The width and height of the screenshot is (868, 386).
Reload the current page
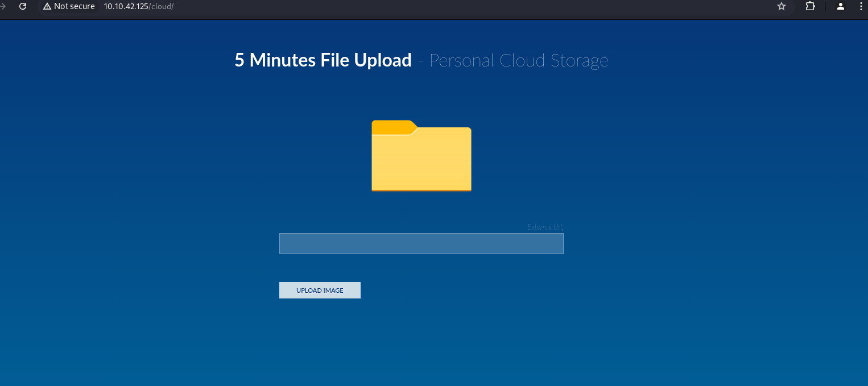tap(23, 6)
